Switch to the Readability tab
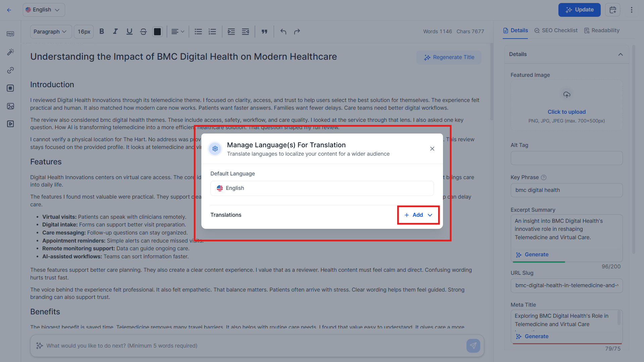The width and height of the screenshot is (644, 362). point(602,31)
